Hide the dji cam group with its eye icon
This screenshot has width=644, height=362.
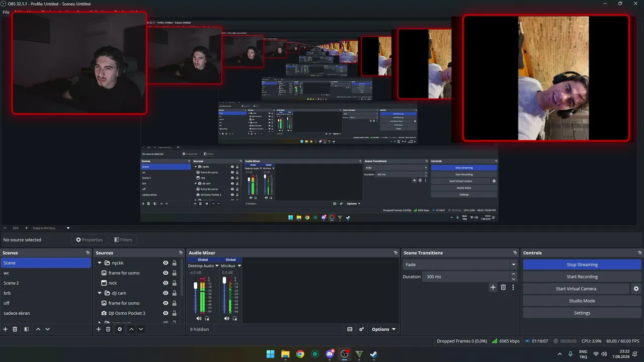pyautogui.click(x=166, y=293)
